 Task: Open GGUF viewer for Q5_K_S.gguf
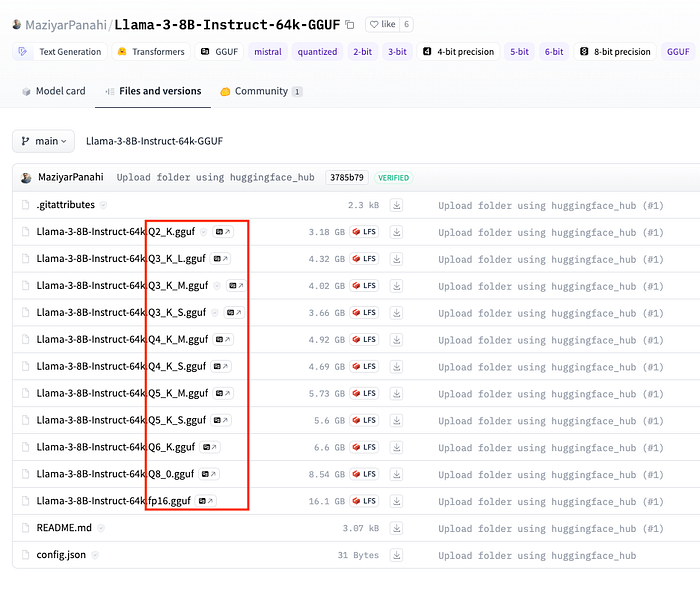[x=221, y=420]
